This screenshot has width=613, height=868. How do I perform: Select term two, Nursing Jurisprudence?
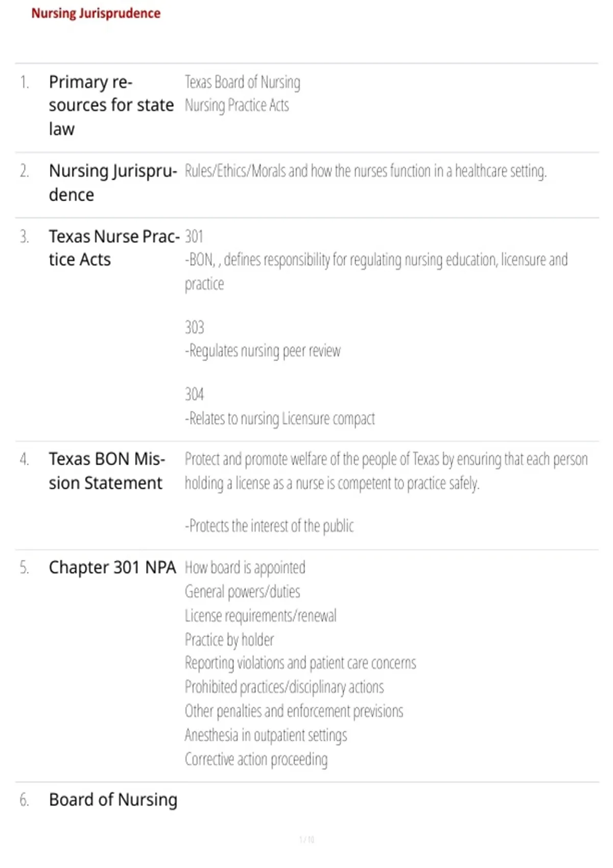click(x=113, y=182)
